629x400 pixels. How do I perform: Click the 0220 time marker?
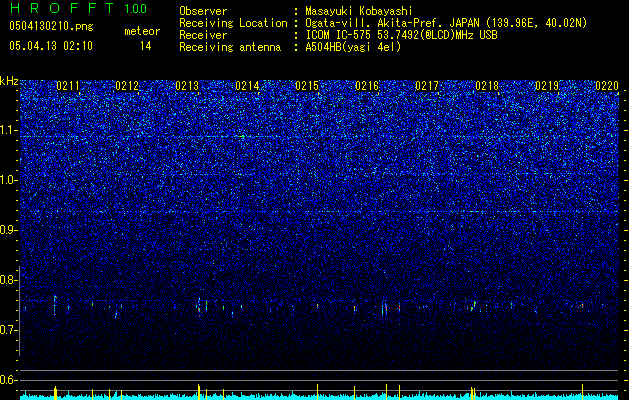click(607, 86)
